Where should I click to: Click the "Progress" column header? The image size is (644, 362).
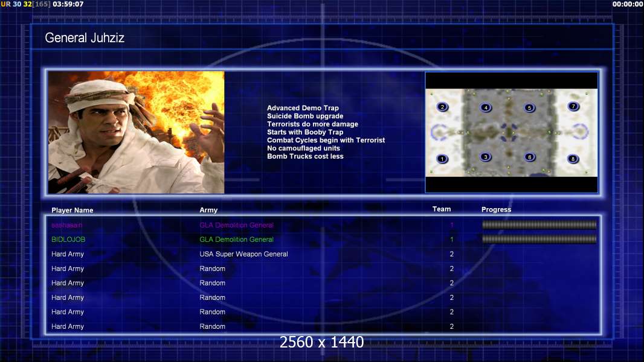point(496,209)
